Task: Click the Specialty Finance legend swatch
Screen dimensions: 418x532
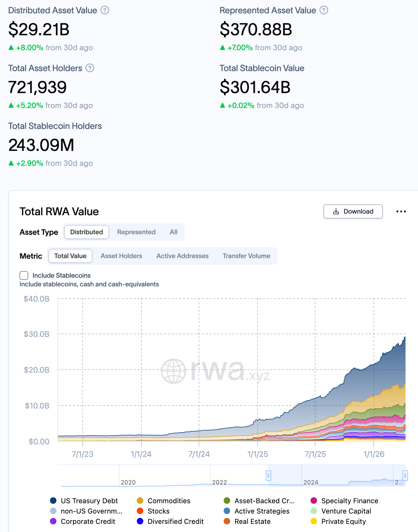Action: point(314,501)
